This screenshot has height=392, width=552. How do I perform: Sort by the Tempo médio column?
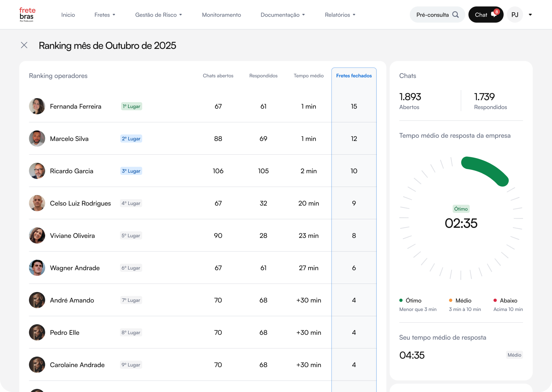point(309,76)
